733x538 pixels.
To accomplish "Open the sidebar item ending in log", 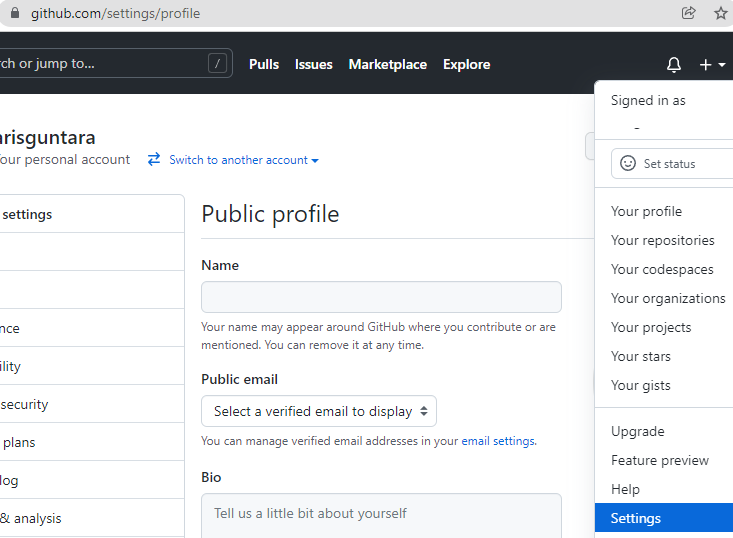I will tap(92, 480).
